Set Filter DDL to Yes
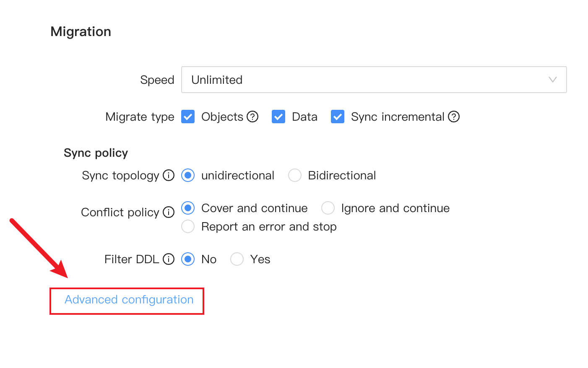 [x=237, y=259]
